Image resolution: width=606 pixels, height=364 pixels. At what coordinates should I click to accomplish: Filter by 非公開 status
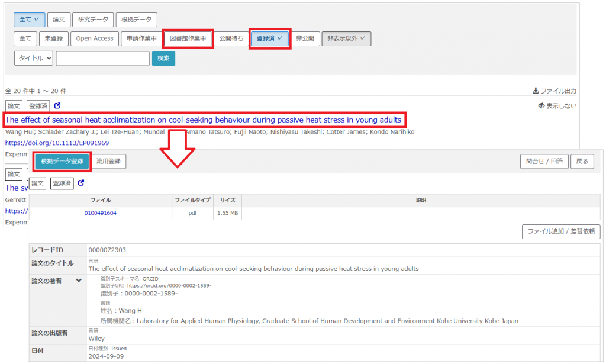click(x=305, y=38)
